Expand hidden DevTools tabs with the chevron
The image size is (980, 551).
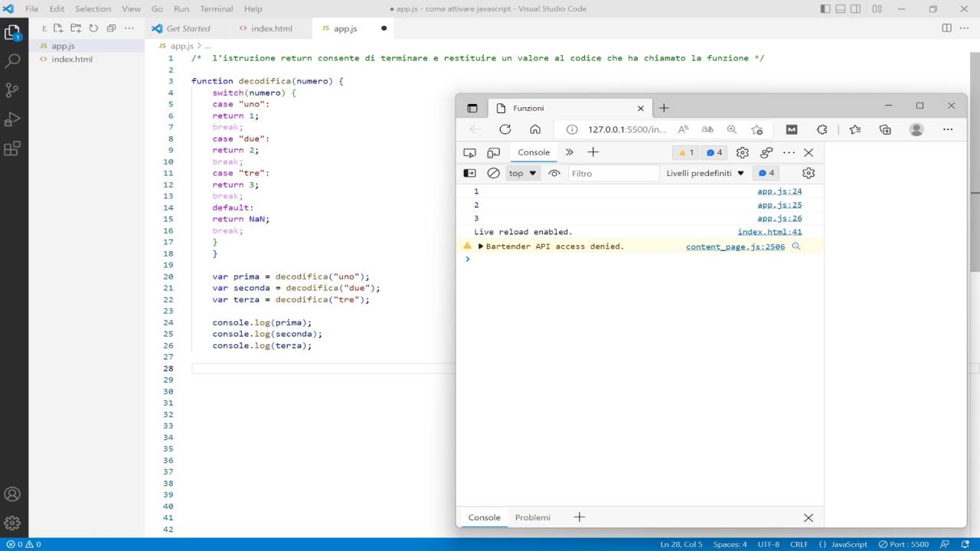(x=570, y=152)
